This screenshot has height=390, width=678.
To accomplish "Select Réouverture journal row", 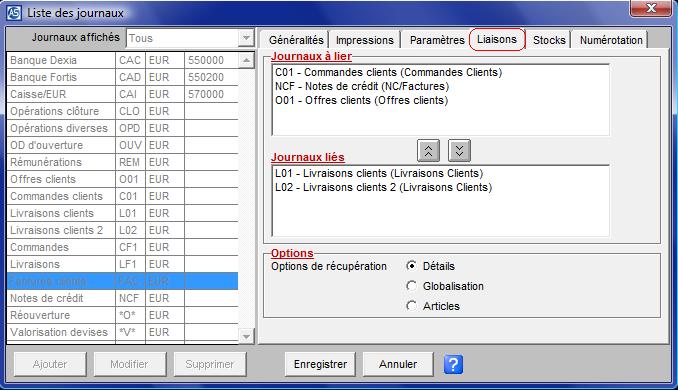I will [x=122, y=315].
